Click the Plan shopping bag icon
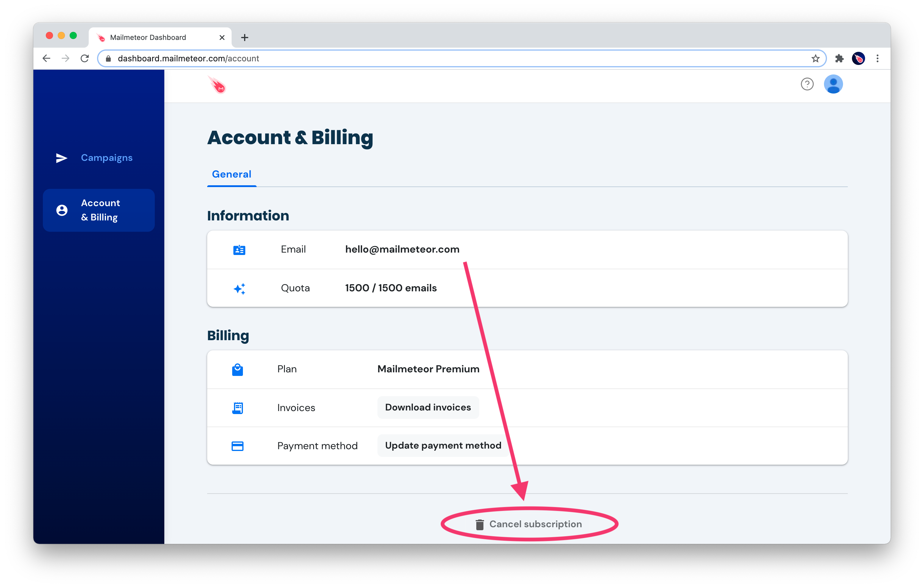Viewport: 924px width, 588px height. coord(238,369)
